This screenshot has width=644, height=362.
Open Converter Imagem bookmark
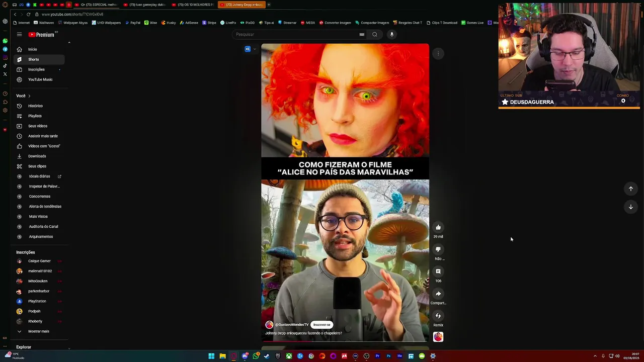pos(335,23)
